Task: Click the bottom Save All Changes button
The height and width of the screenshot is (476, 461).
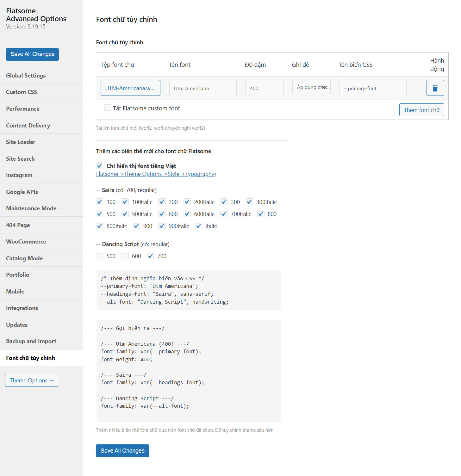Action: pyautogui.click(x=122, y=451)
